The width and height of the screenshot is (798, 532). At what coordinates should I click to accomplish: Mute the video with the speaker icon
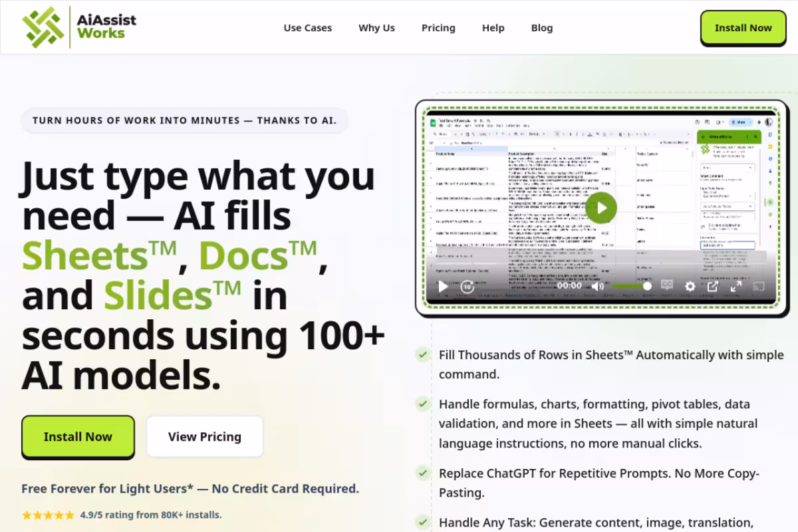pos(598,286)
